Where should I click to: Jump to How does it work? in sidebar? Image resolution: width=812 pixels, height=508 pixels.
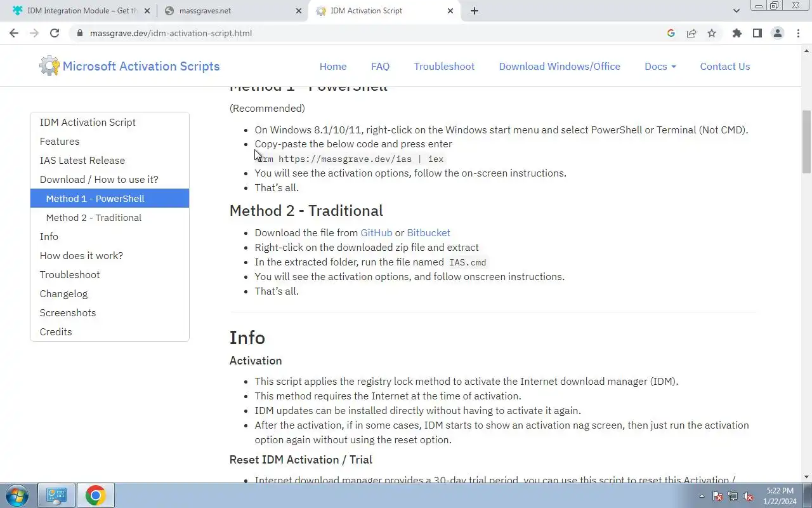(x=110, y=255)
